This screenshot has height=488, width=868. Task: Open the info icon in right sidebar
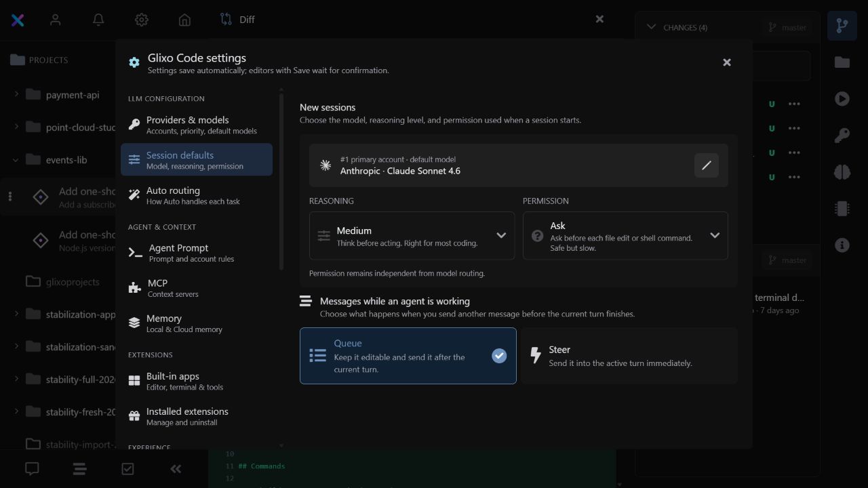click(x=842, y=245)
